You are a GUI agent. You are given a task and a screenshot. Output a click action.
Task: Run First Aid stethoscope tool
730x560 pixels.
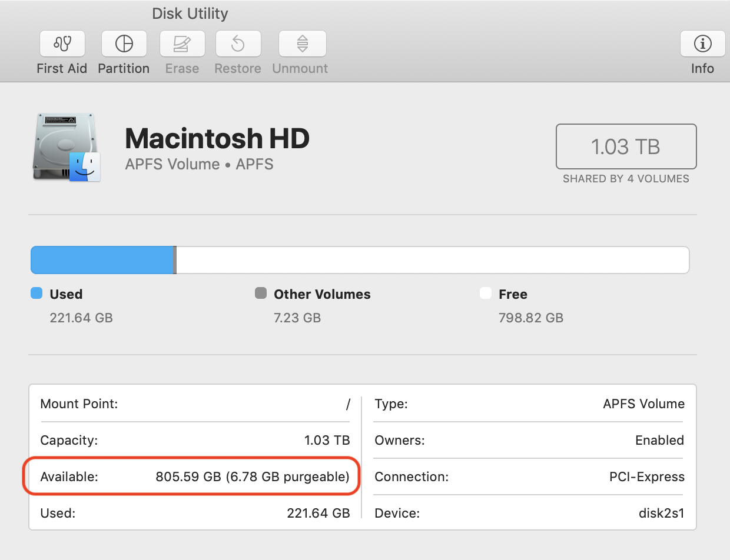[62, 44]
